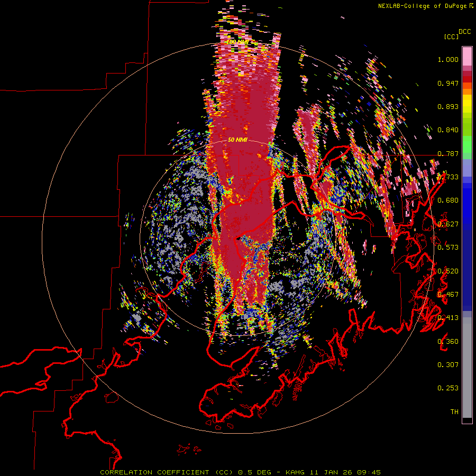Screen dimensions: 476x476
Task: Select the 0.253 legend value
Action: [x=448, y=388]
